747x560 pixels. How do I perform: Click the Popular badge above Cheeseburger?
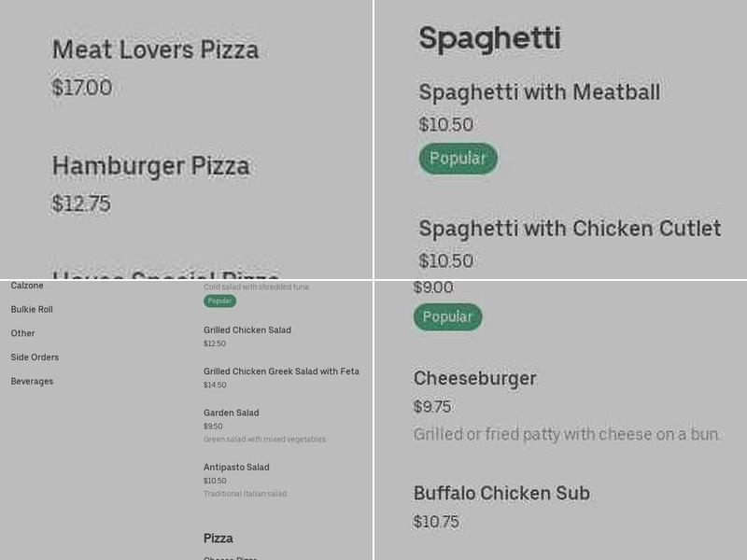pos(447,316)
